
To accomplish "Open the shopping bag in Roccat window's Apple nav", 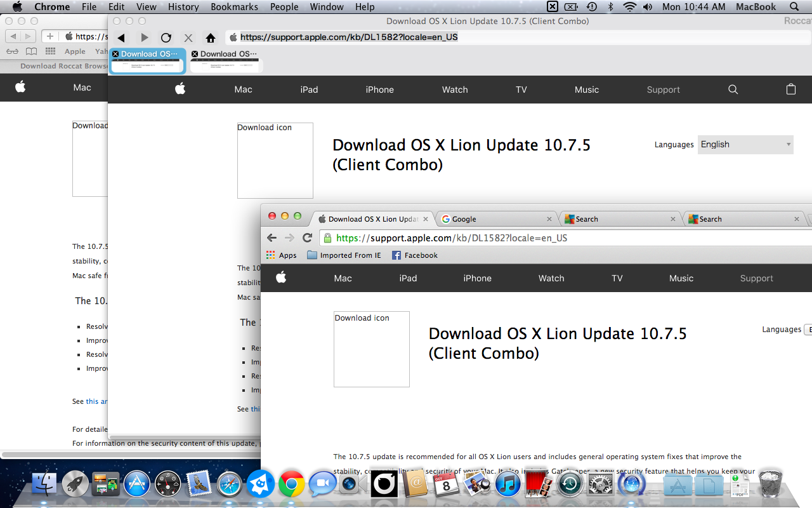I will 791,90.
